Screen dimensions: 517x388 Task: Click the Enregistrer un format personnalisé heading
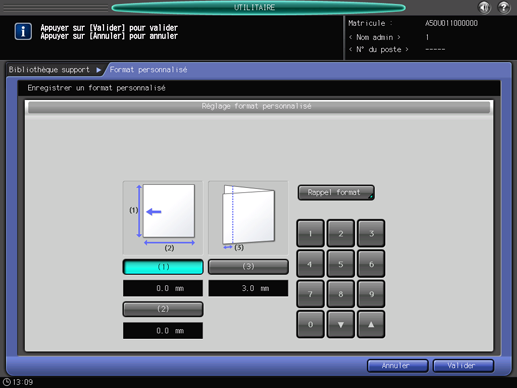coord(96,88)
